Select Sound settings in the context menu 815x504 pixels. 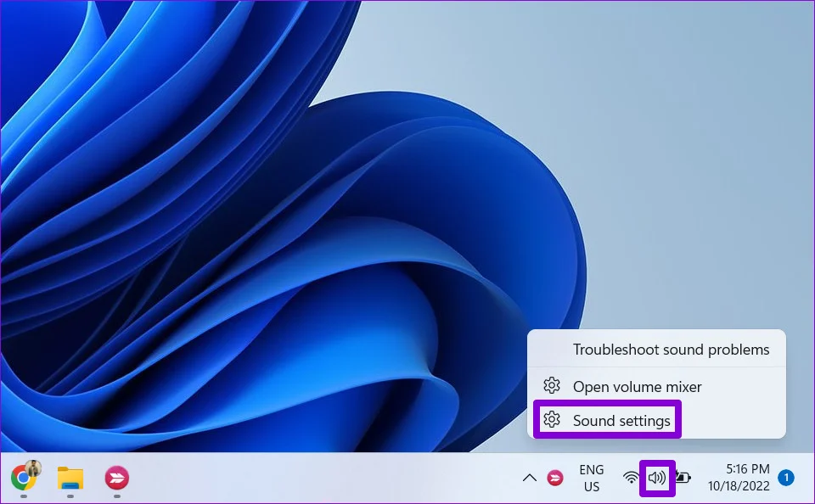tap(621, 421)
